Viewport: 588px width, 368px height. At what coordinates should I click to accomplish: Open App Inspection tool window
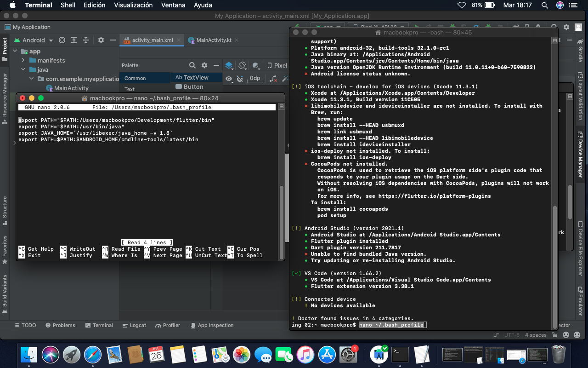211,325
